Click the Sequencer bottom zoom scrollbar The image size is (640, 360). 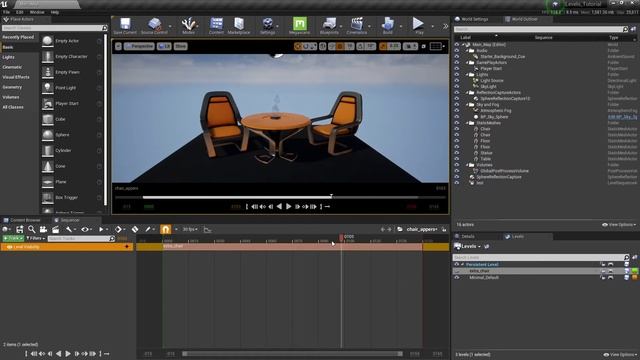(x=292, y=354)
